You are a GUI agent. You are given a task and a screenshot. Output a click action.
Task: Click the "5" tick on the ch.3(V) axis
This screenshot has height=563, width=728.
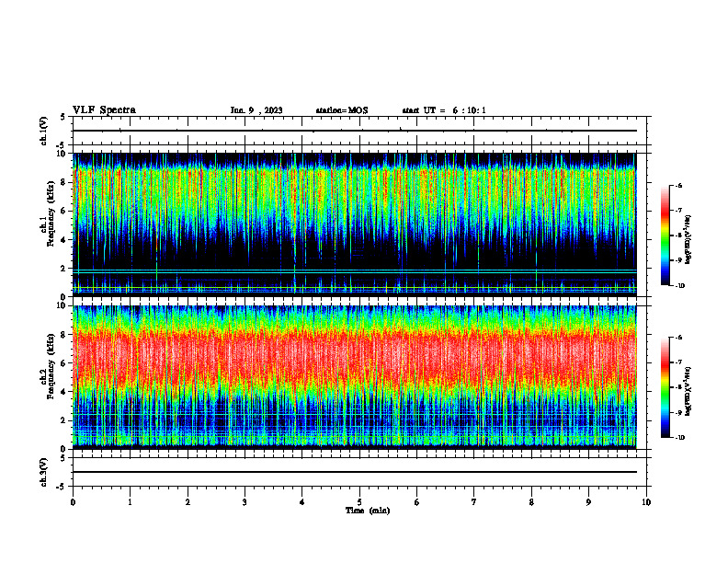click(x=63, y=458)
